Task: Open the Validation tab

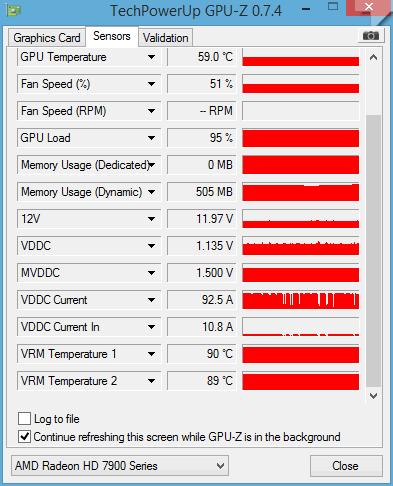Action: point(166,38)
